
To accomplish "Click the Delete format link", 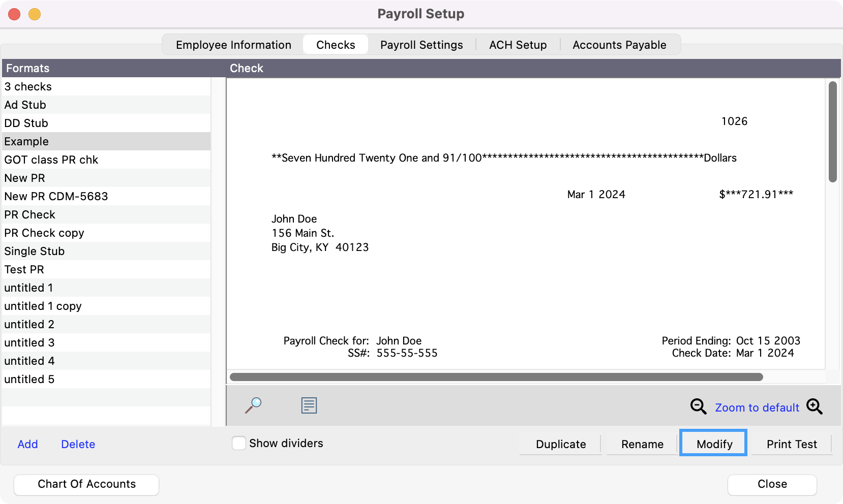I will pos(78,444).
